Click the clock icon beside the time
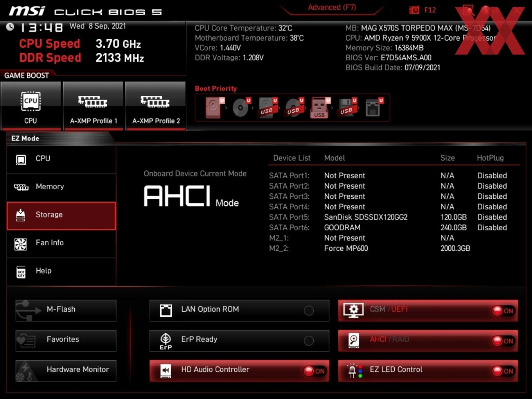 (10, 27)
